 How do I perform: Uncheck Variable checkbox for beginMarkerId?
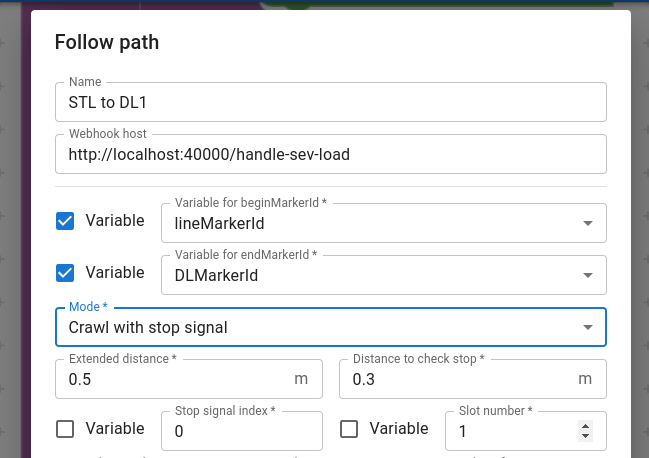[x=65, y=221]
